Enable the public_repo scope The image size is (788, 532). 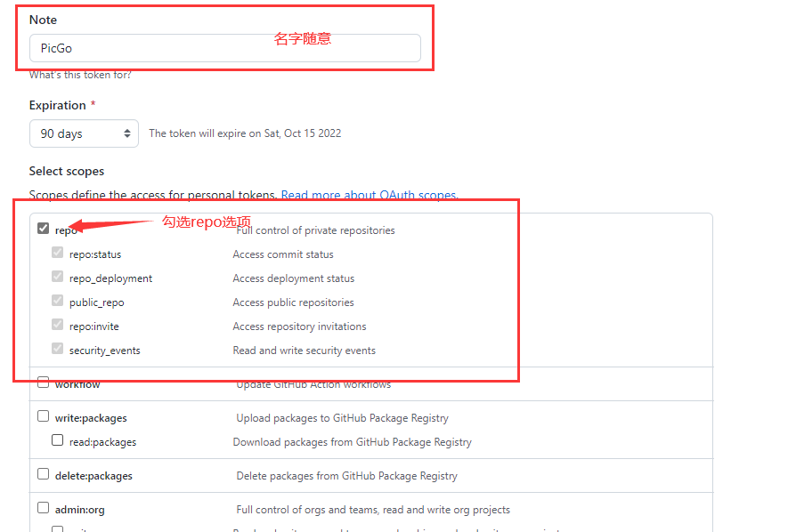point(57,301)
